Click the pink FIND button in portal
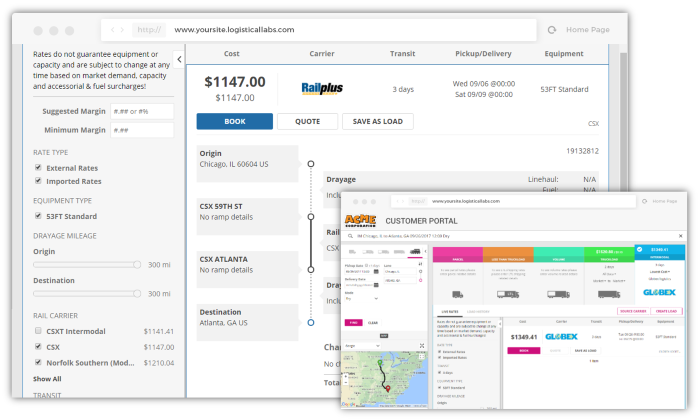Image resolution: width=699 pixels, height=420 pixels. tap(354, 323)
